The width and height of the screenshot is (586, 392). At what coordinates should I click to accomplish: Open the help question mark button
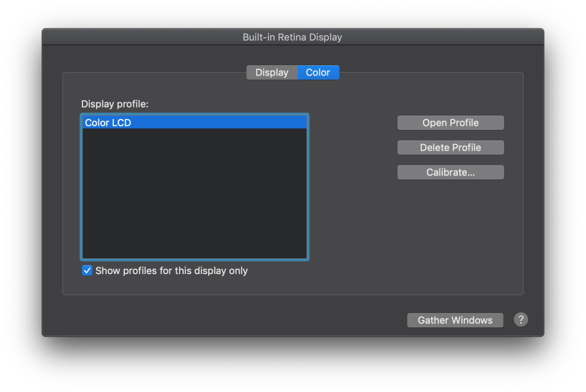click(x=520, y=320)
